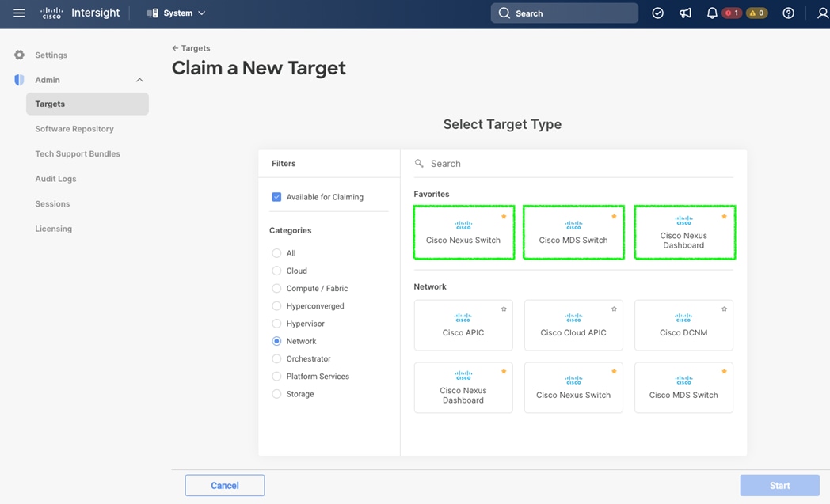The width and height of the screenshot is (830, 504).
Task: Unfavorite Cisco Nexus Switch star in Favorites
Action: point(504,216)
